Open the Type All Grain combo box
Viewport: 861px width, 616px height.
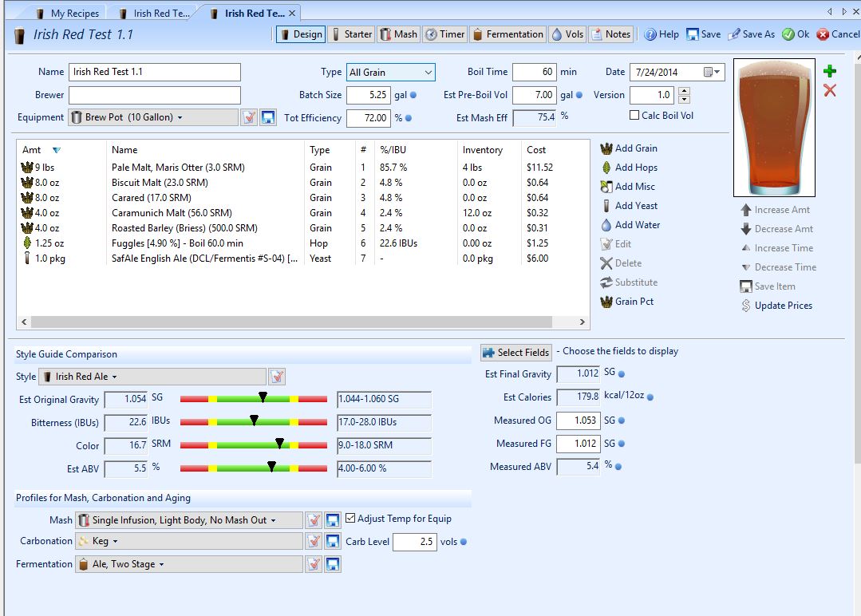coord(391,72)
